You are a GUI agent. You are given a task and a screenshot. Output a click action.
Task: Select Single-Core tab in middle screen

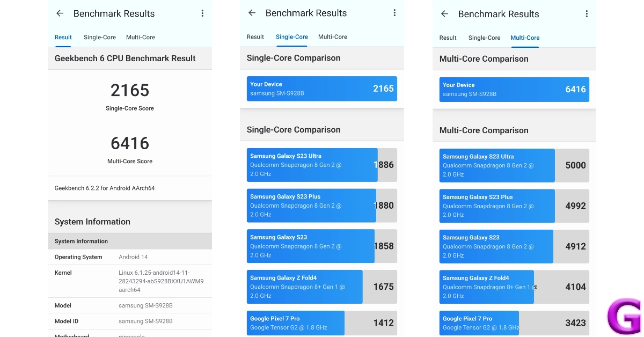pyautogui.click(x=292, y=36)
